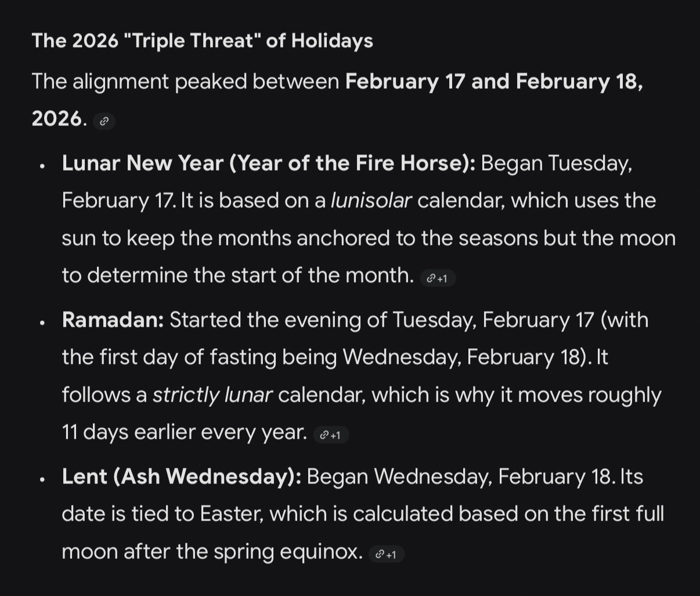Click the bold "February 17 and February 18" text
The height and width of the screenshot is (596, 700).
click(x=493, y=81)
